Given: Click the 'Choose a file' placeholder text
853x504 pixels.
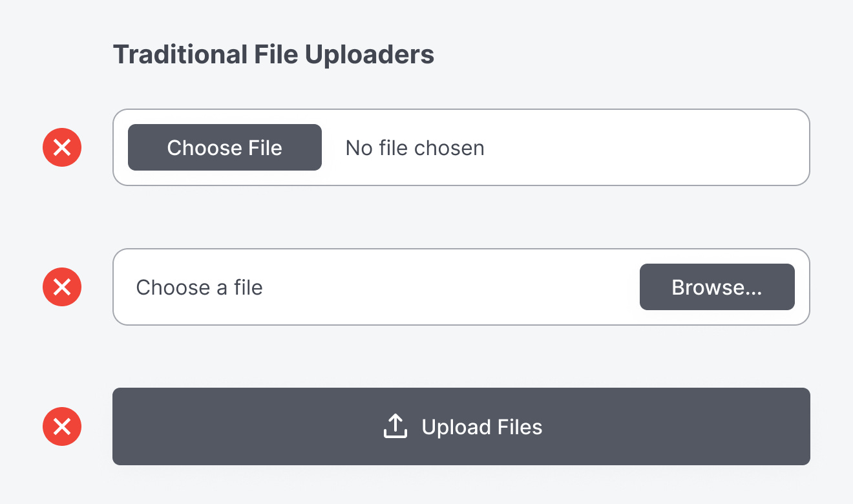Looking at the screenshot, I should (x=199, y=287).
